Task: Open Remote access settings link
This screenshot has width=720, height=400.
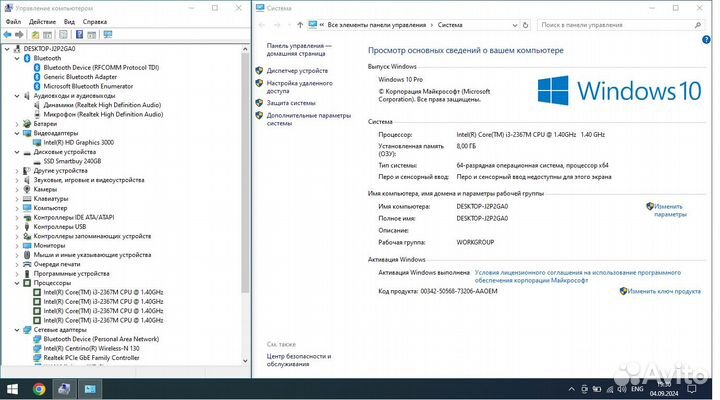Action: pos(299,87)
